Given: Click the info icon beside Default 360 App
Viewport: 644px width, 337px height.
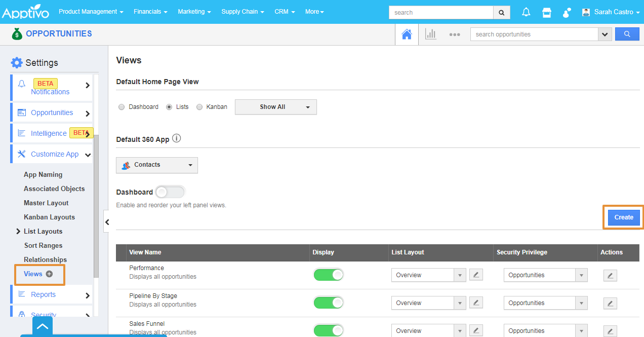Looking at the screenshot, I should [x=177, y=139].
